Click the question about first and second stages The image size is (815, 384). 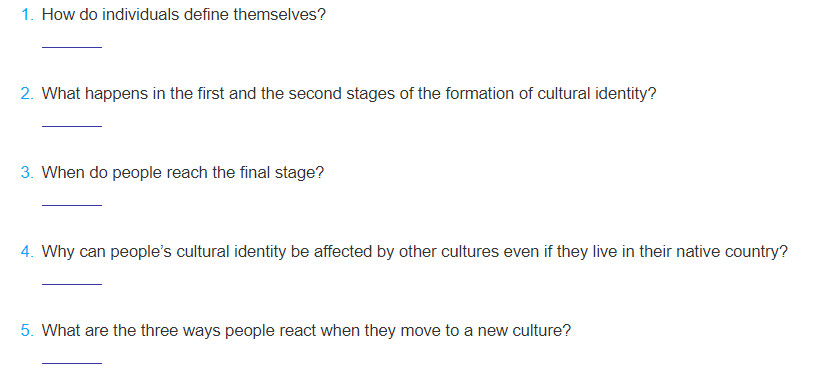tap(349, 94)
